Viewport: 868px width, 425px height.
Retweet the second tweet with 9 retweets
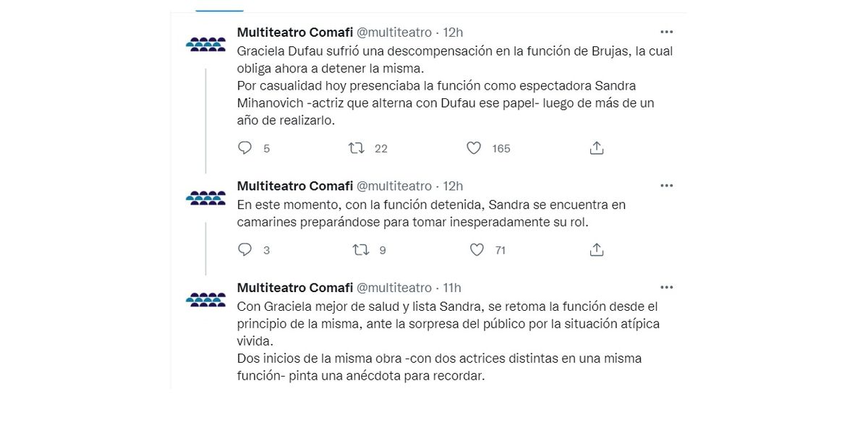tap(359, 250)
